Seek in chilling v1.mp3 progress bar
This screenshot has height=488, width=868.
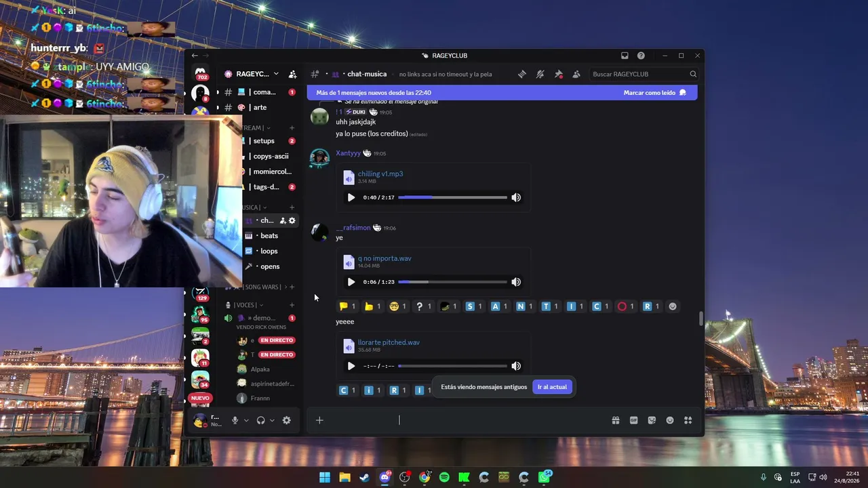452,197
